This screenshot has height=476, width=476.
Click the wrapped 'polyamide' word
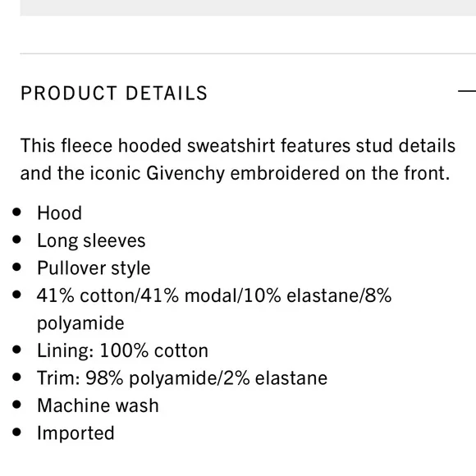[80, 323]
